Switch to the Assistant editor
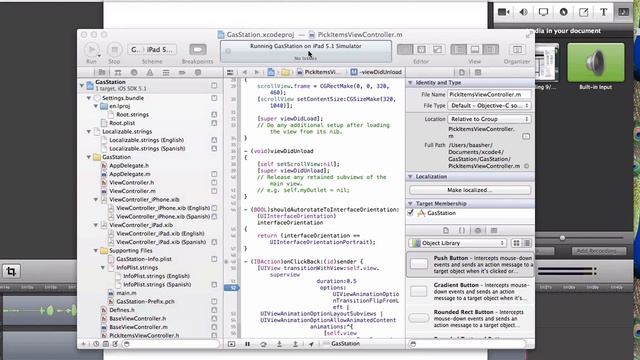Viewport: 640px width, 360px height. (x=421, y=49)
